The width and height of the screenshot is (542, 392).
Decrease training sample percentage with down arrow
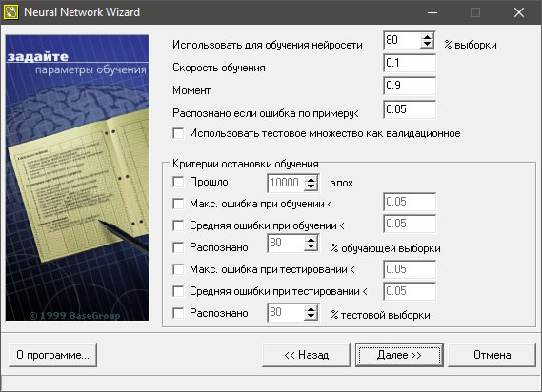click(428, 45)
